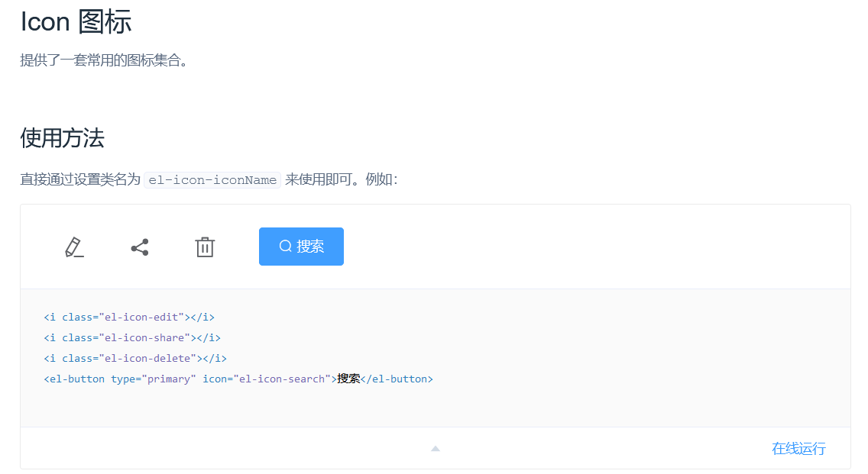The width and height of the screenshot is (868, 474).
Task: Collapse the code block with the up triangle
Action: [435, 449]
